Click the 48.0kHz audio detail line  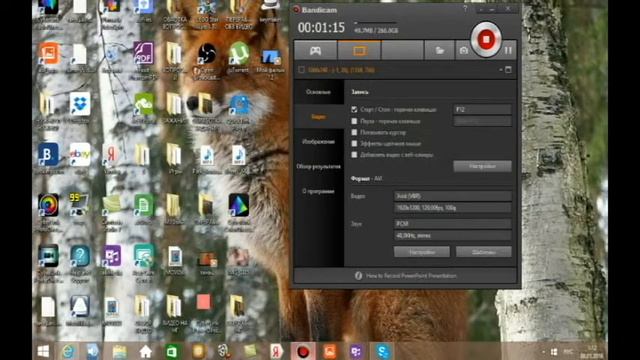453,236
